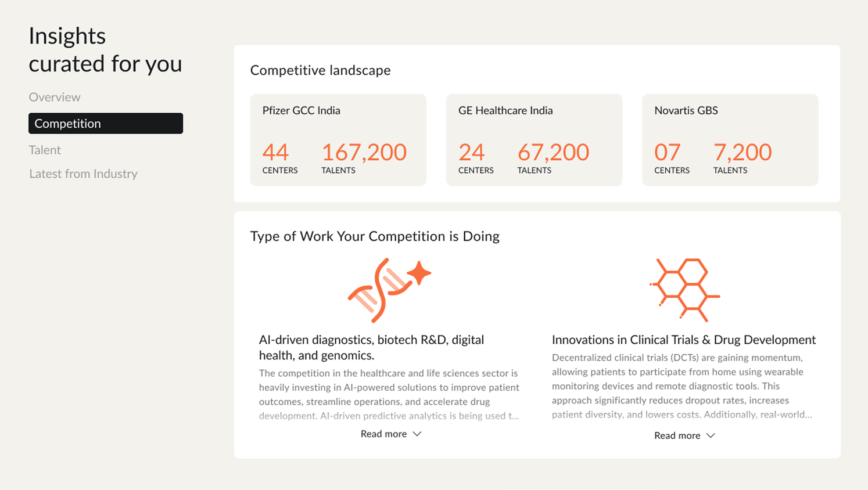The height and width of the screenshot is (490, 868).
Task: Go to the Talent section
Action: 45,150
